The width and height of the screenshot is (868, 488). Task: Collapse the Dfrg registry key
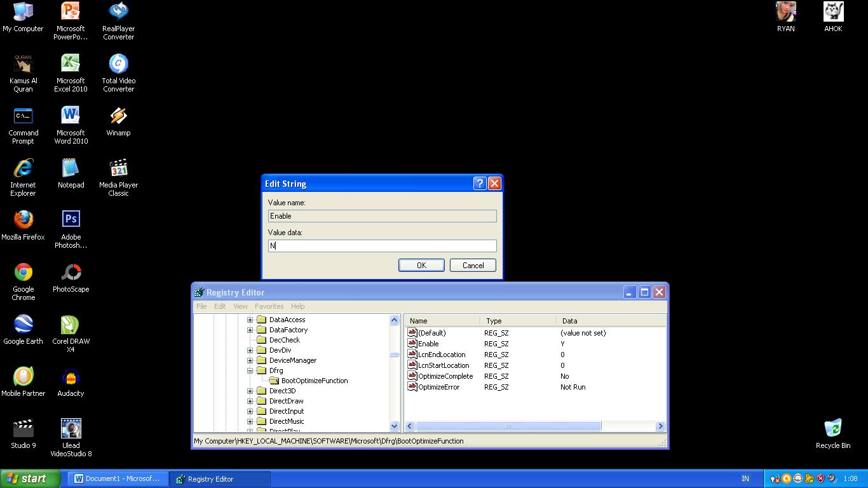[250, 370]
